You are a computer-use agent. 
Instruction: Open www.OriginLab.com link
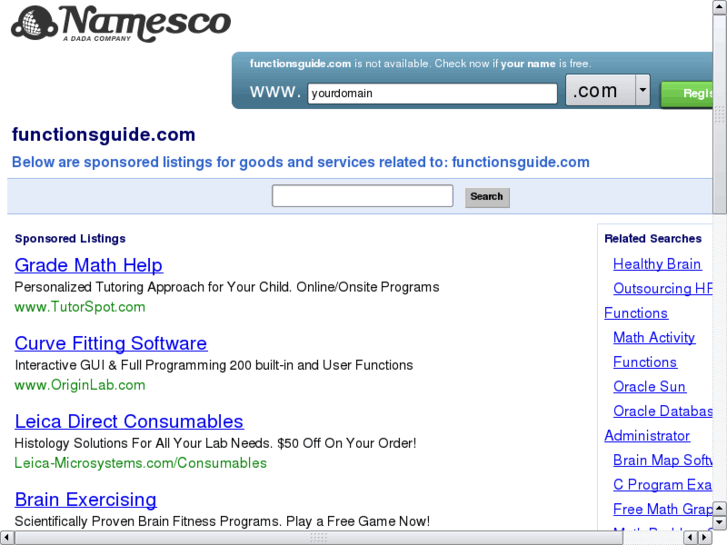tap(80, 385)
